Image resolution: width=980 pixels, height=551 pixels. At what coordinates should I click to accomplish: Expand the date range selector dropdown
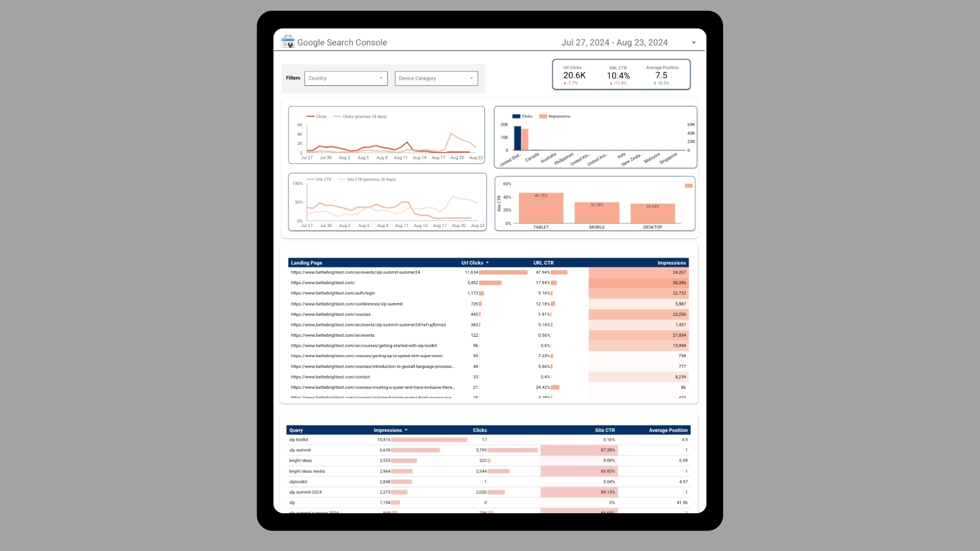click(694, 42)
